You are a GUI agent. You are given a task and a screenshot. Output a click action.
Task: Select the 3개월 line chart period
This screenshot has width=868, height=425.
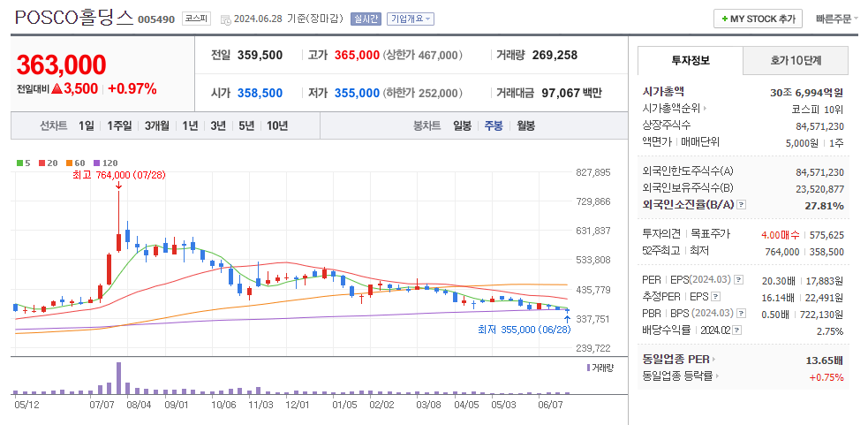[x=156, y=125]
